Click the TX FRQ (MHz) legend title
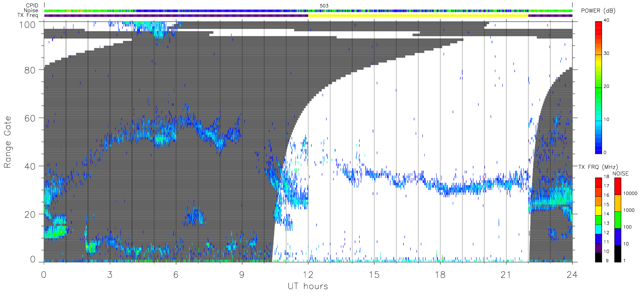The width and height of the screenshot is (644, 297). pyautogui.click(x=598, y=167)
